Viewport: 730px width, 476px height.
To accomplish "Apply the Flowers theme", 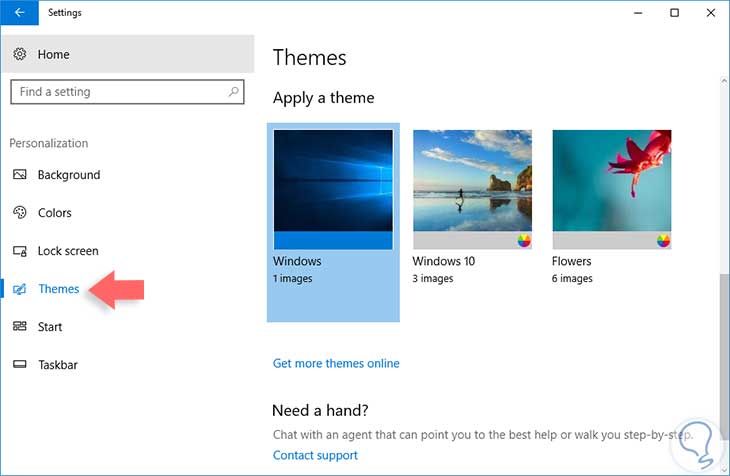I will point(611,189).
